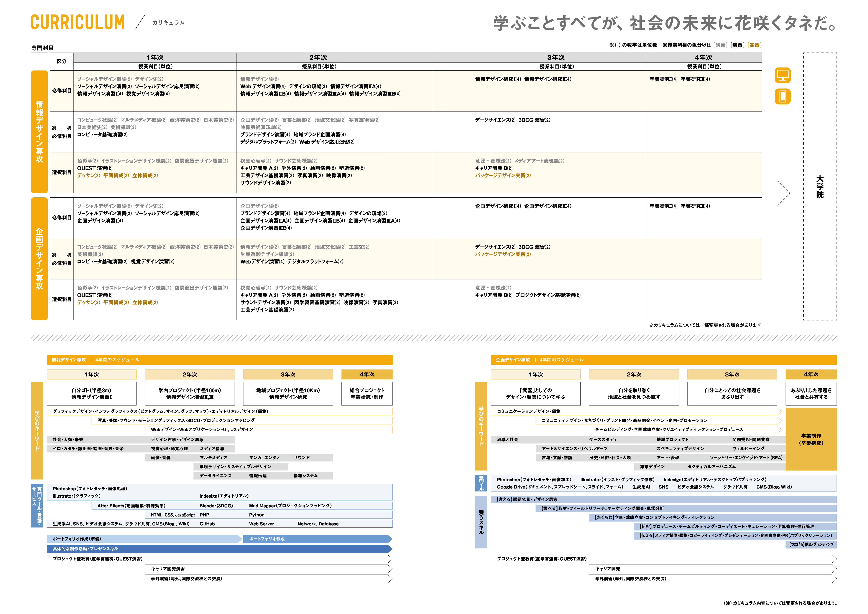868x614 pixels.
Task: Click the note ※カリキュラムについては一部変更される場合があります。
Action: [x=706, y=325]
